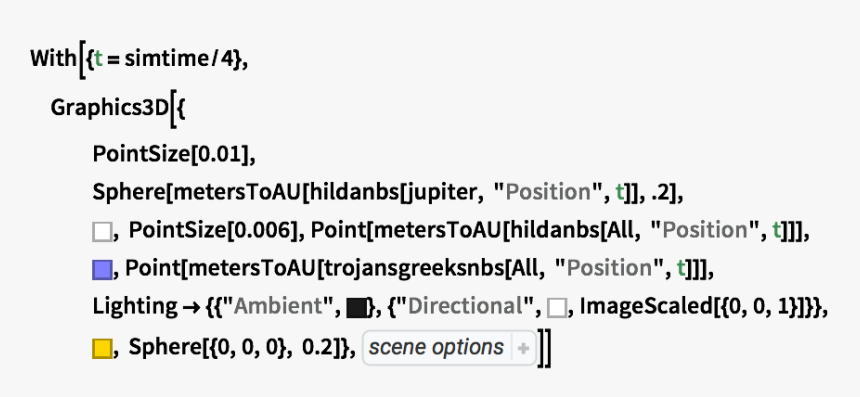The height and width of the screenshot is (397, 860).
Task: Click the scene options template box label
Action: click(x=436, y=348)
